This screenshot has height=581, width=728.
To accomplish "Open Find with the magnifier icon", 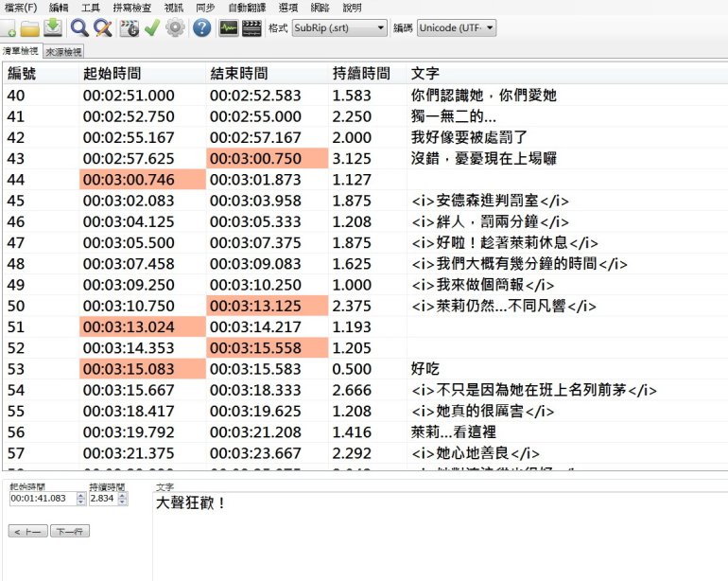I will coord(79,27).
